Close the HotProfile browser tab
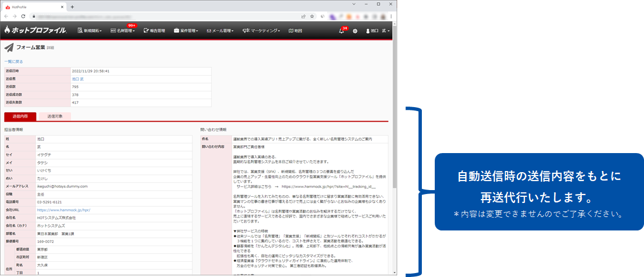 tap(63, 7)
